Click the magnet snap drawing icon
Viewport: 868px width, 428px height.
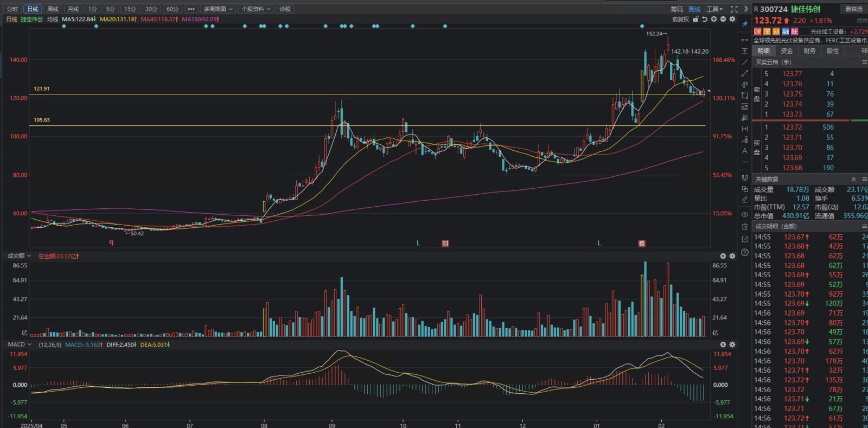click(x=744, y=178)
